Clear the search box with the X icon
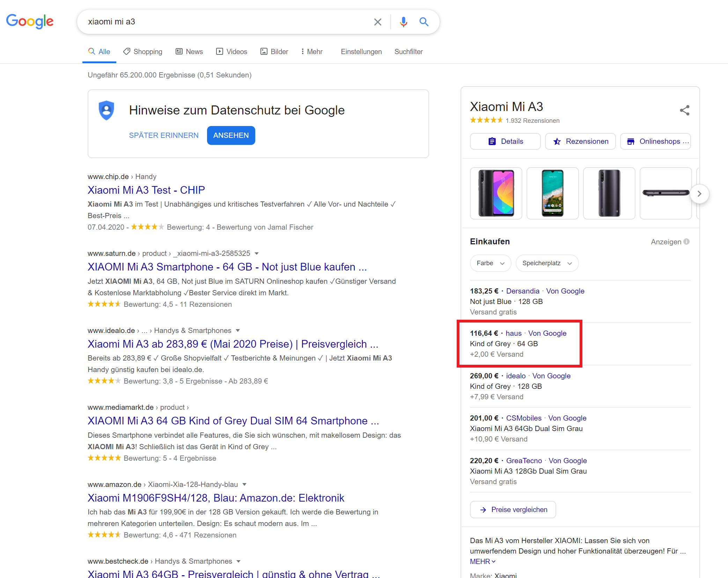 pos(377,22)
